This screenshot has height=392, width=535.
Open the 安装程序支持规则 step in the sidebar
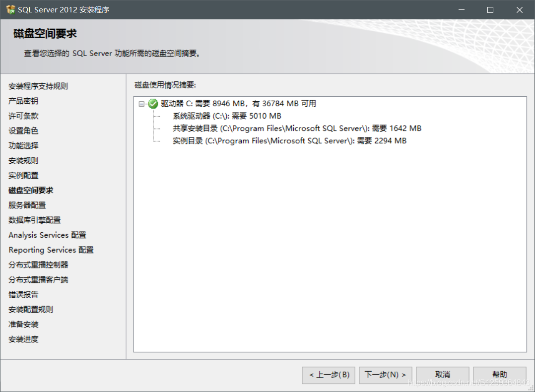[x=38, y=86]
